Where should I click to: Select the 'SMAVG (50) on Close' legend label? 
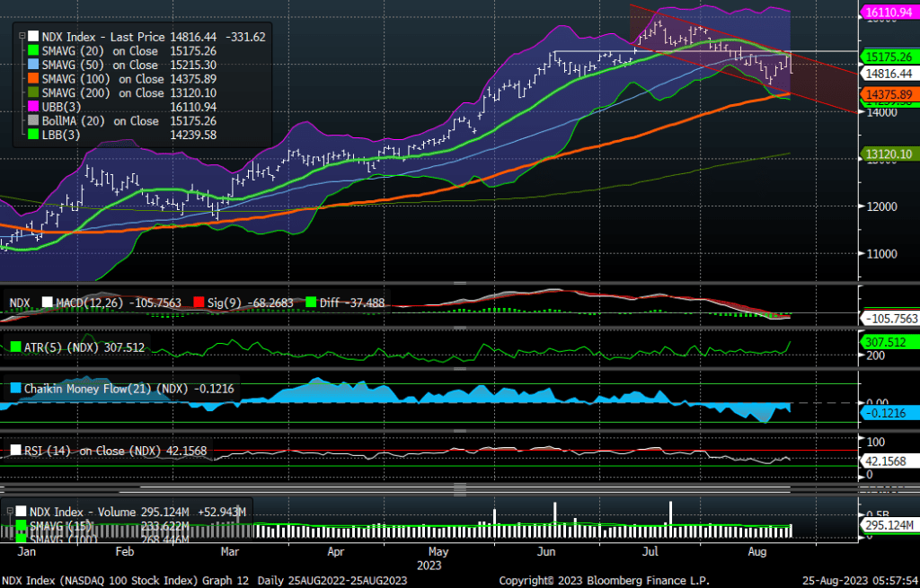tap(100, 65)
